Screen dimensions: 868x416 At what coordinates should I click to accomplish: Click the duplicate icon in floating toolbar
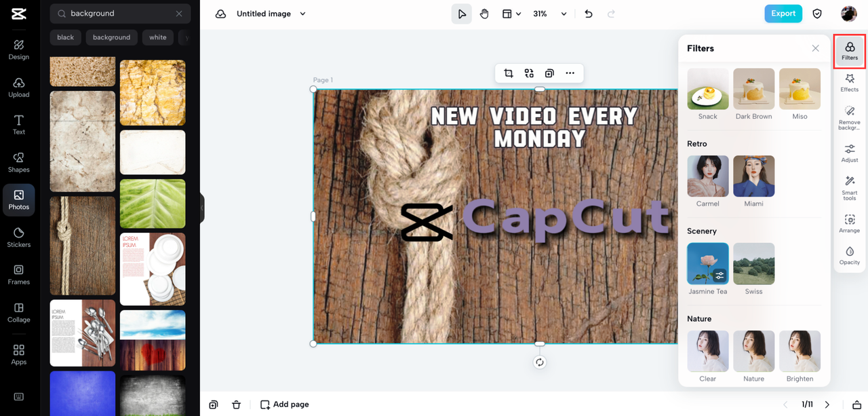point(549,73)
